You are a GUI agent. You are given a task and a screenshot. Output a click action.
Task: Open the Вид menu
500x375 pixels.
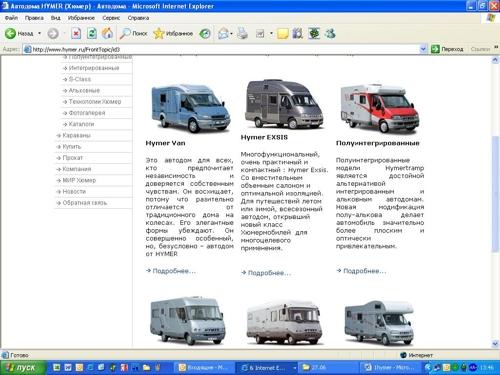point(56,18)
